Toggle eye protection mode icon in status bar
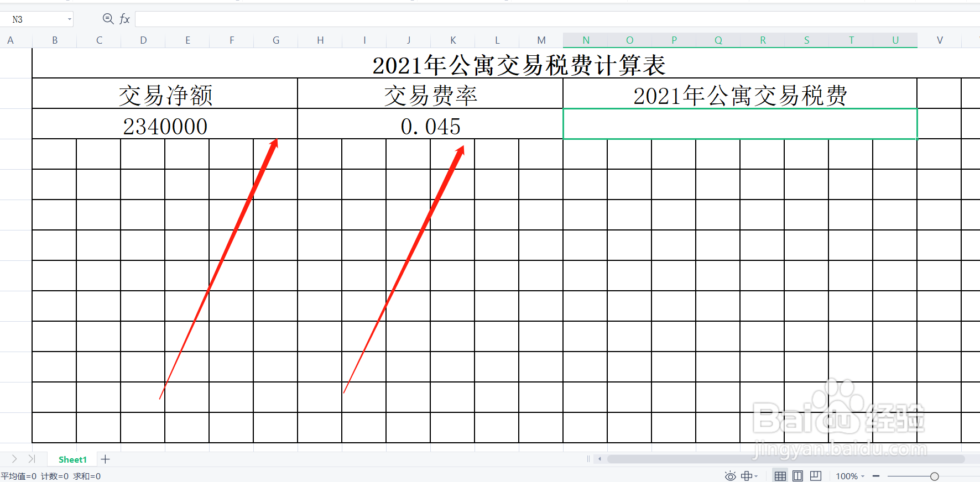Image resolution: width=980 pixels, height=482 pixels. [730, 476]
